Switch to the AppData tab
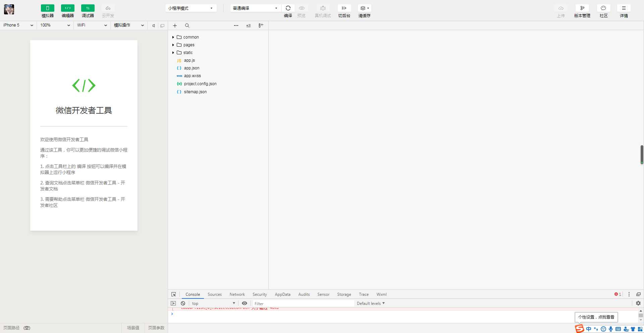 click(x=282, y=294)
